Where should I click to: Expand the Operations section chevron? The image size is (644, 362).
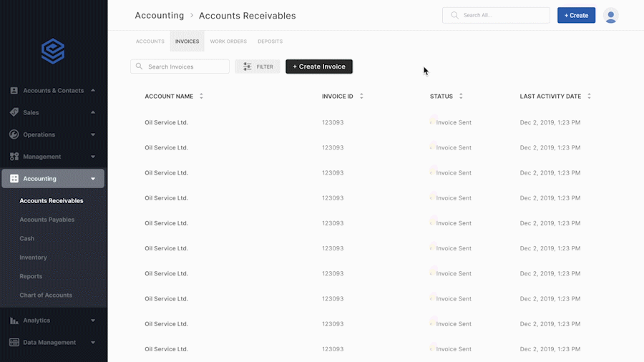click(x=93, y=134)
